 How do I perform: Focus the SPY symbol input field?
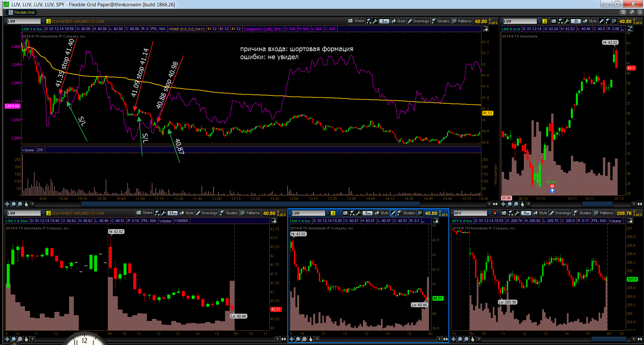coord(470,213)
